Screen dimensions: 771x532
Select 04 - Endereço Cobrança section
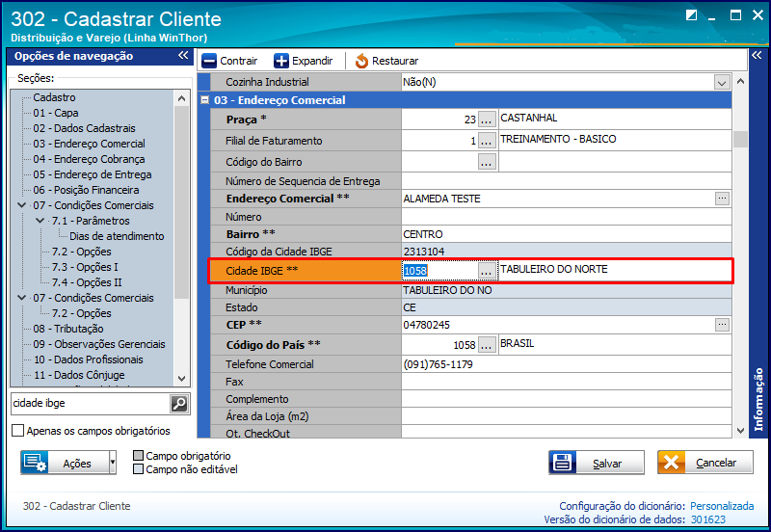89,159
